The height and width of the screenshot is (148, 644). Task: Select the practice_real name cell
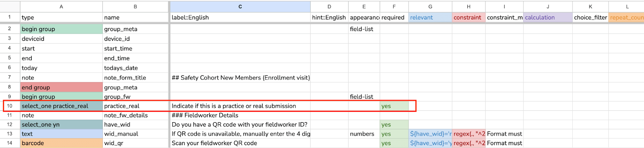pos(136,106)
